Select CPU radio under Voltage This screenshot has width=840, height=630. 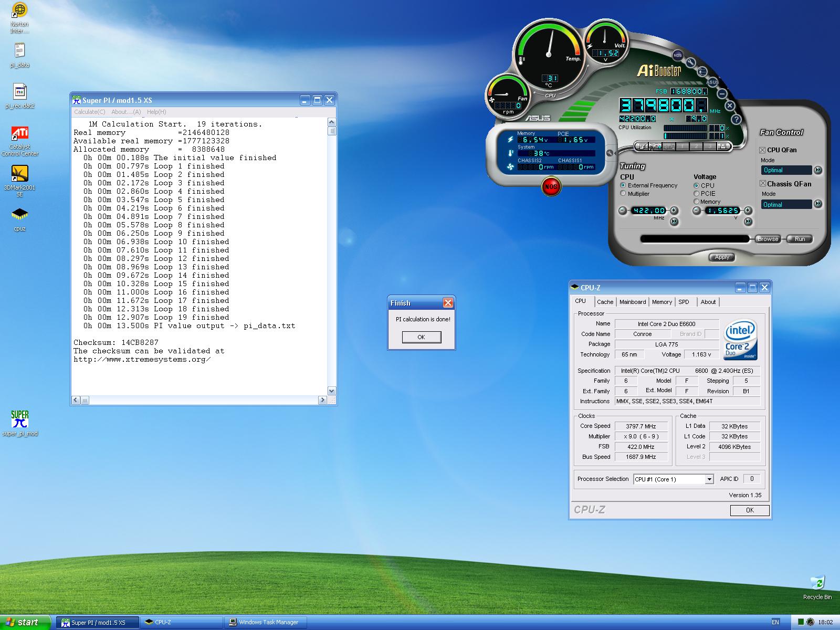click(697, 185)
